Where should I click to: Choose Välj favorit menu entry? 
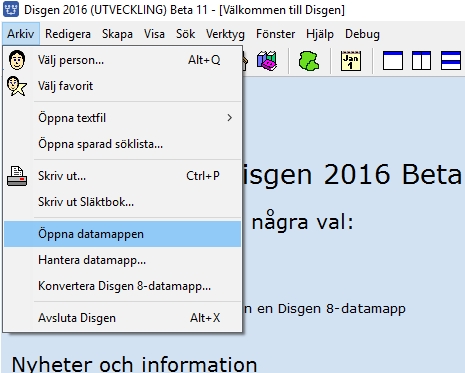point(122,86)
